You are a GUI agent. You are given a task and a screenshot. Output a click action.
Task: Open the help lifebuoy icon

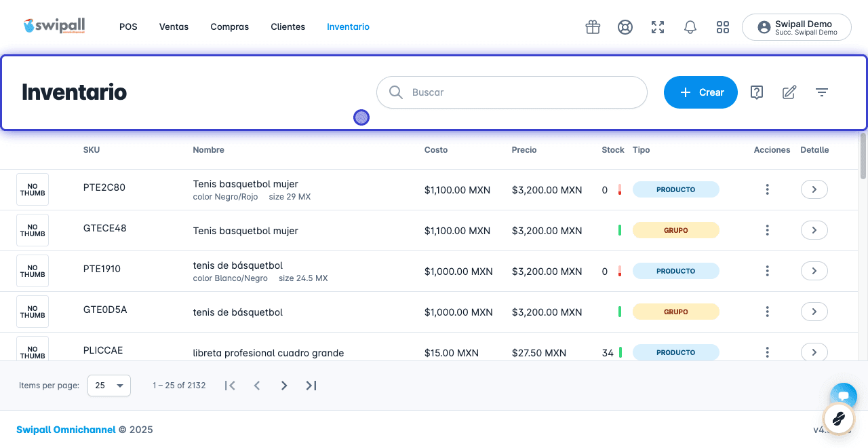[x=625, y=27]
